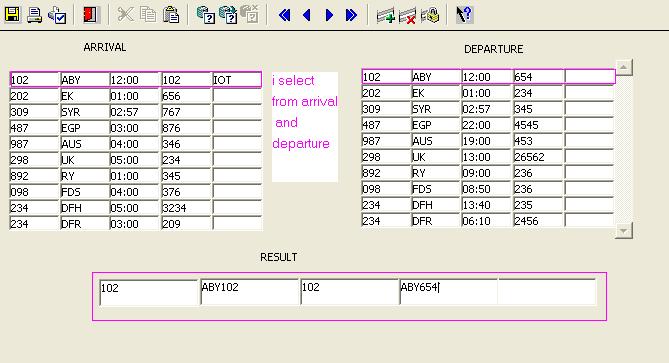Click the Print icon in toolbar
Image resolution: width=669 pixels, height=363 pixels.
pos(35,15)
